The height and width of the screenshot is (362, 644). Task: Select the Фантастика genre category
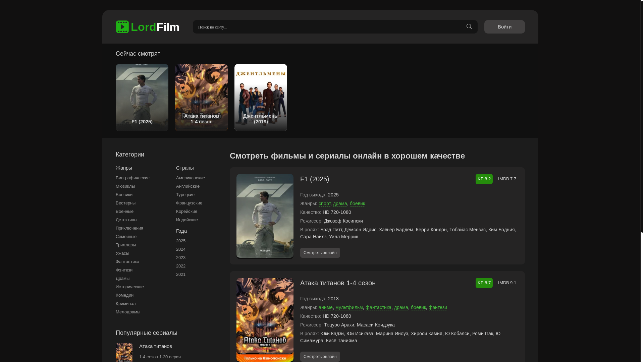pyautogui.click(x=127, y=262)
